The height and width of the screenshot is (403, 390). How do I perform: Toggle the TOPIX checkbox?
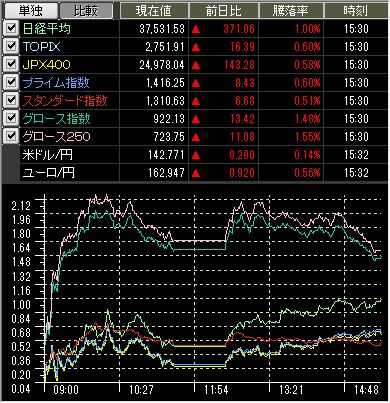click(x=11, y=46)
